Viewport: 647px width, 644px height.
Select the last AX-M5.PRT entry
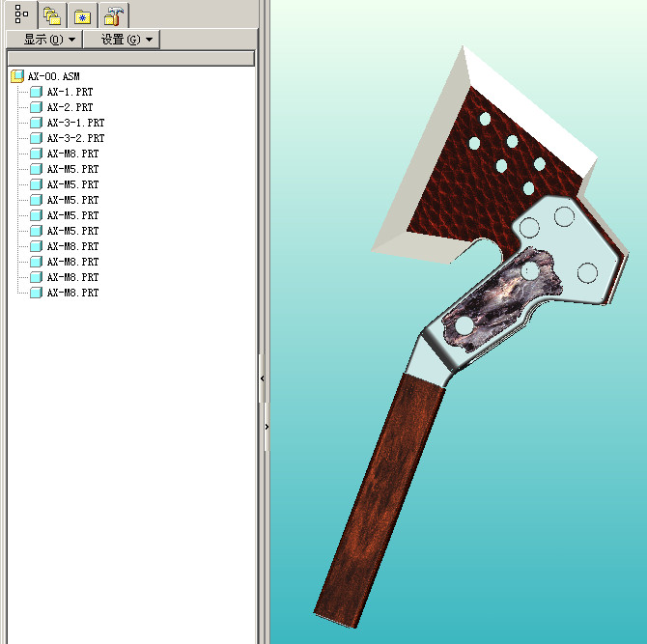[x=72, y=231]
